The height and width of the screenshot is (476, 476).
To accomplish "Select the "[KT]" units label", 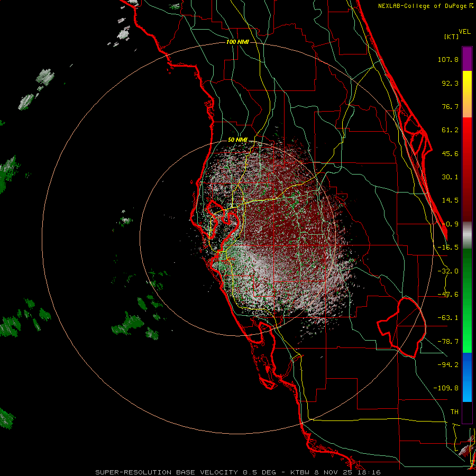I will 452,36.
